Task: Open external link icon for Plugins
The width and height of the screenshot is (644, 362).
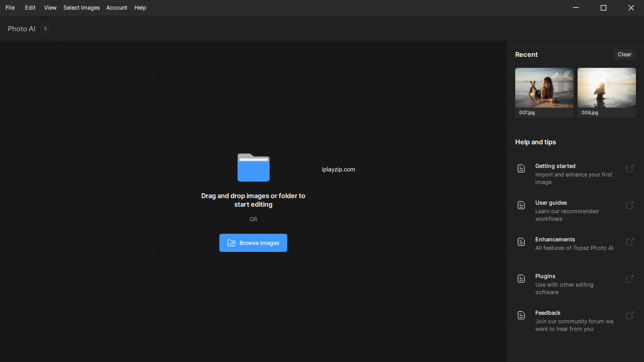Action: 629,279
